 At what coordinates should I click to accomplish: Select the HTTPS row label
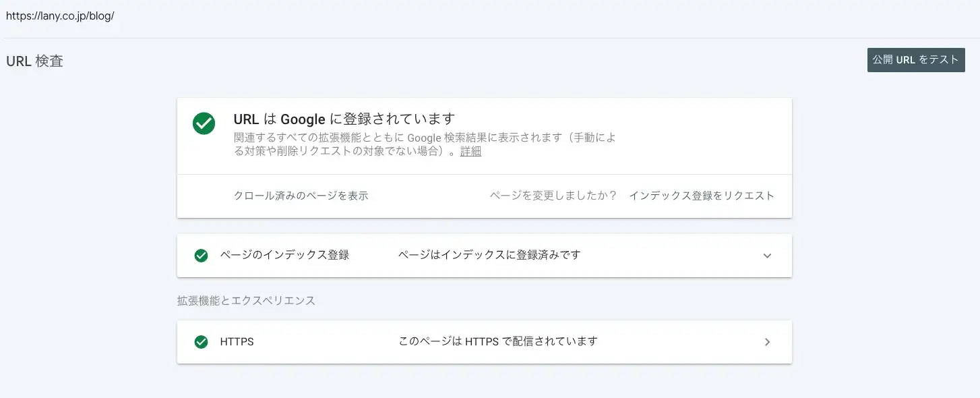coord(237,341)
